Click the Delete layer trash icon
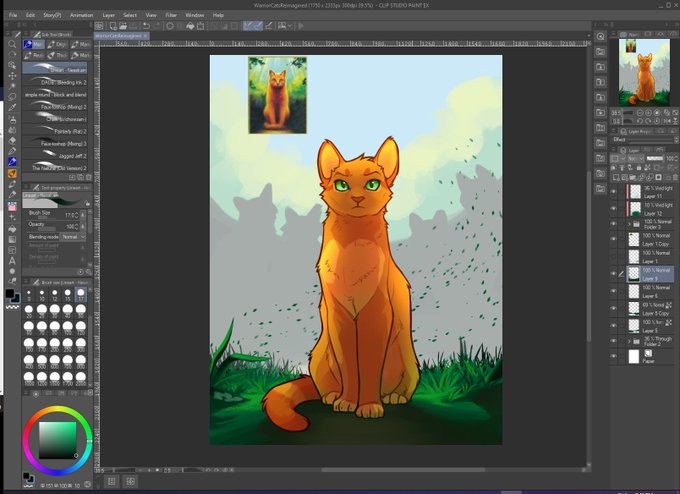 point(675,177)
